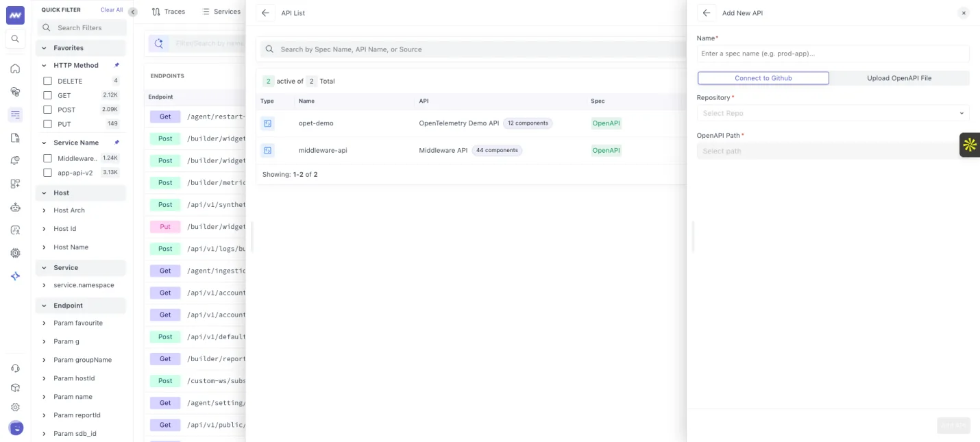The height and width of the screenshot is (442, 980).
Task: Click the API search by spec name field
Action: [x=473, y=49]
